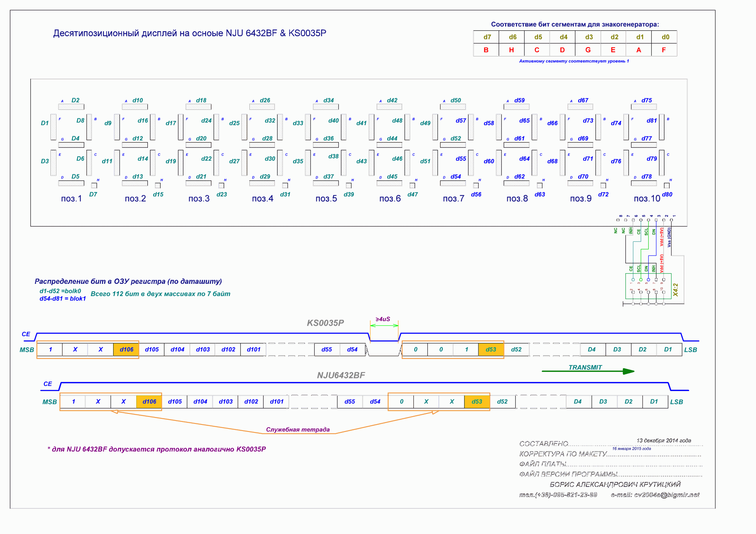
Task: Click yellow "d53" cell in NJU6432BF row
Action: pyautogui.click(x=477, y=402)
